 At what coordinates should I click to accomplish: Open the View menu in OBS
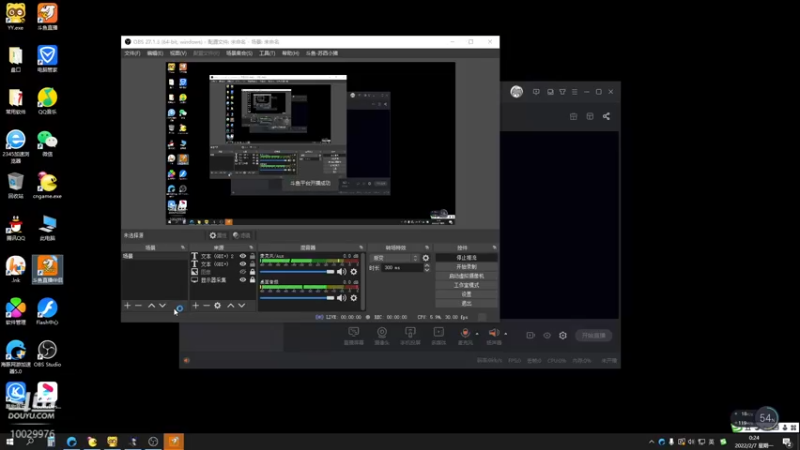click(178, 53)
